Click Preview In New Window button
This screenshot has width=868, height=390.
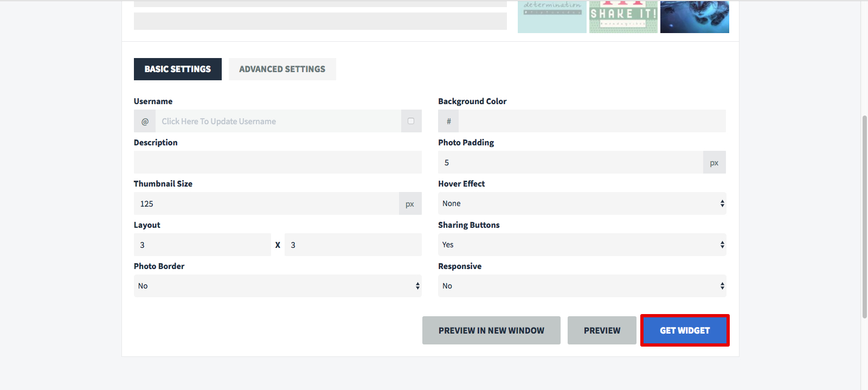click(491, 330)
